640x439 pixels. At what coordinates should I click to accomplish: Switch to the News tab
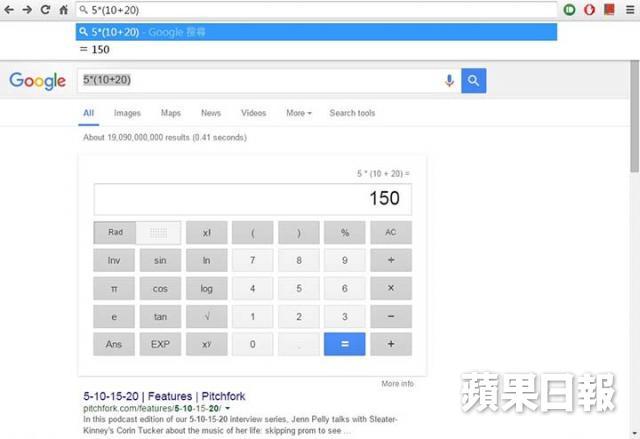[211, 113]
